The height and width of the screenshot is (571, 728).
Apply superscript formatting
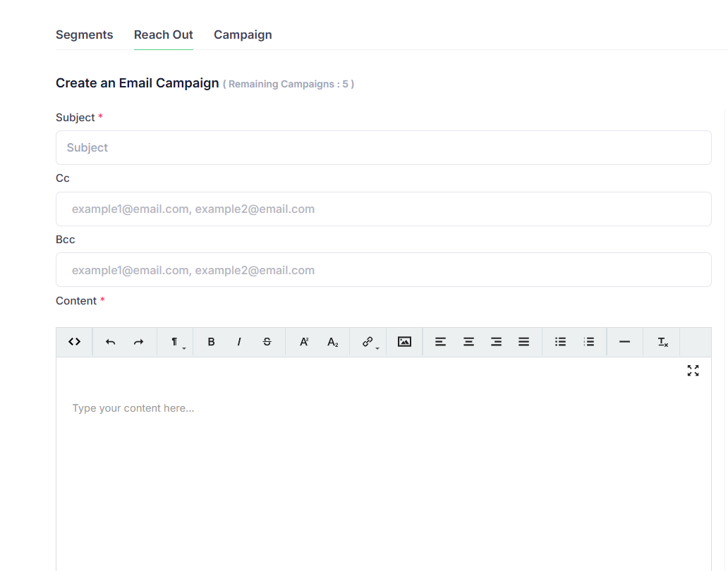point(304,342)
